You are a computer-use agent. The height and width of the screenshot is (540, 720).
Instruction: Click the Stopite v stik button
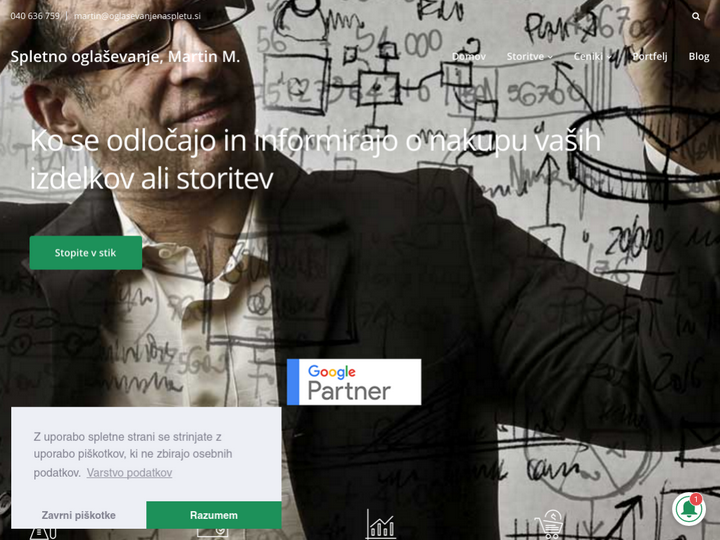[85, 253]
